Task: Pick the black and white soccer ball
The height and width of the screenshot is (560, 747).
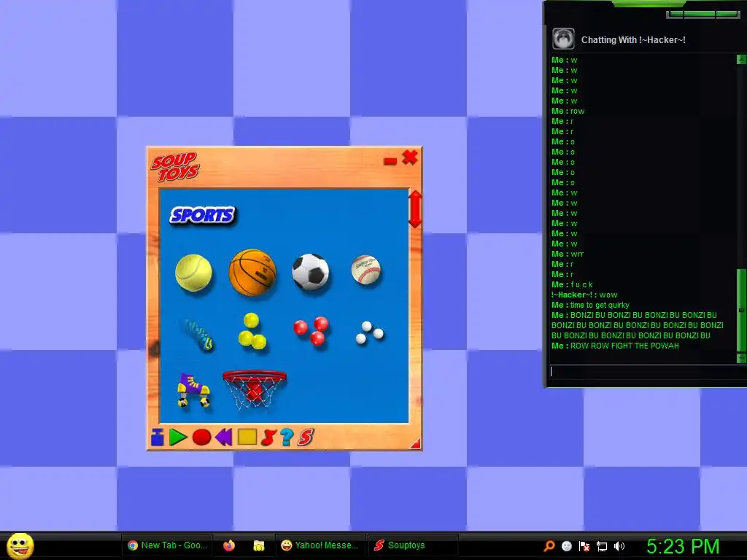Action: click(311, 272)
